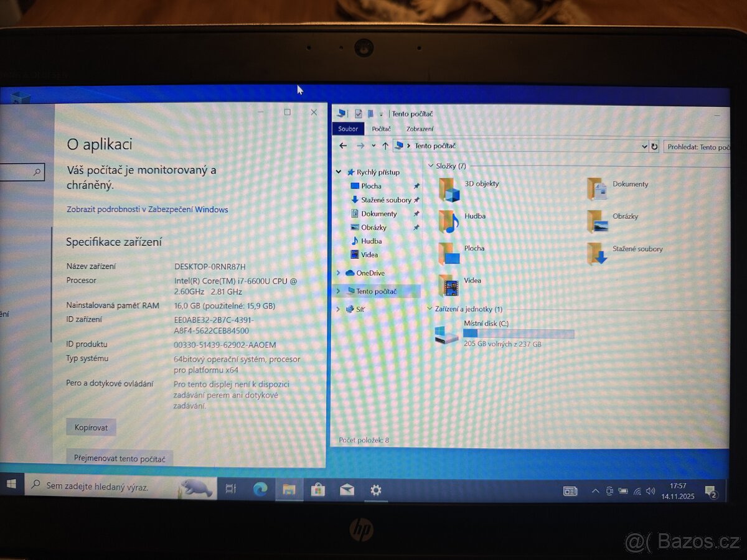Collapse the Rychlý přístup group
Screen dimensions: 747x560
[338, 172]
